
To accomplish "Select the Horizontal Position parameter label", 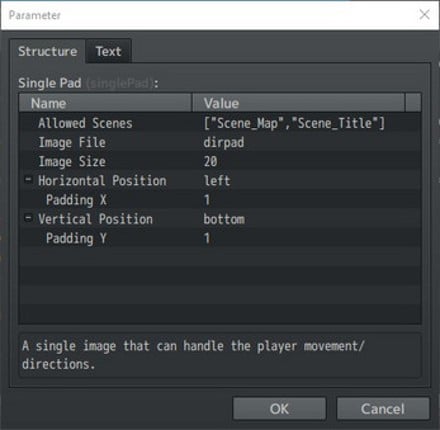I will 102,181.
